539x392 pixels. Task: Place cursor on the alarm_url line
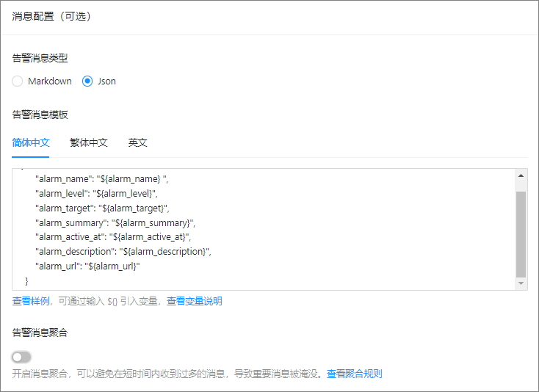87,266
